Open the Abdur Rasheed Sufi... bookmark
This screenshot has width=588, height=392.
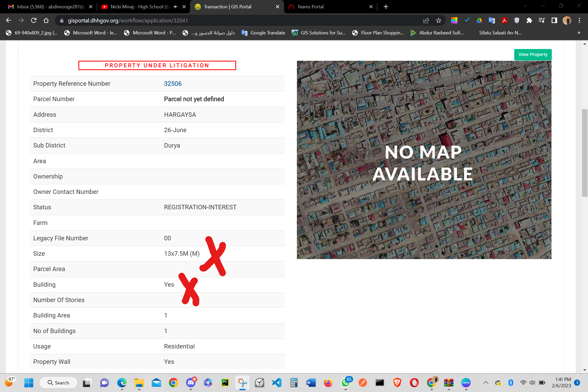[437, 33]
